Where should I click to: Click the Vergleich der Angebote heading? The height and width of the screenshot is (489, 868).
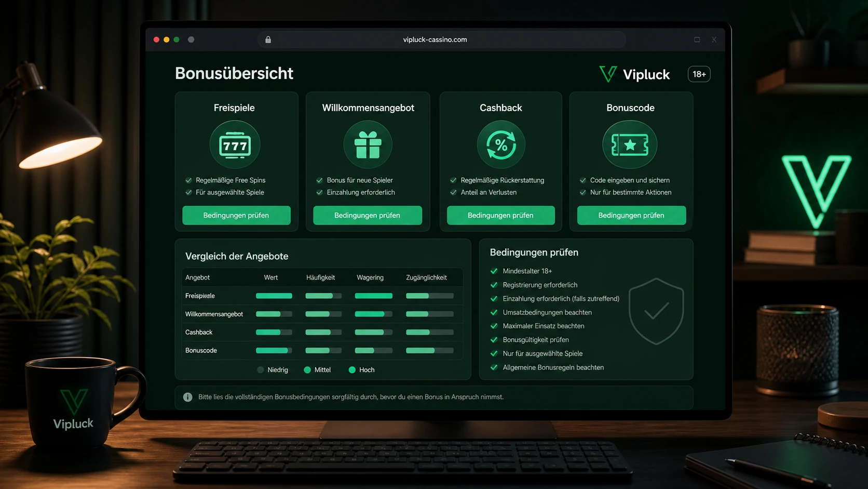[x=237, y=256]
